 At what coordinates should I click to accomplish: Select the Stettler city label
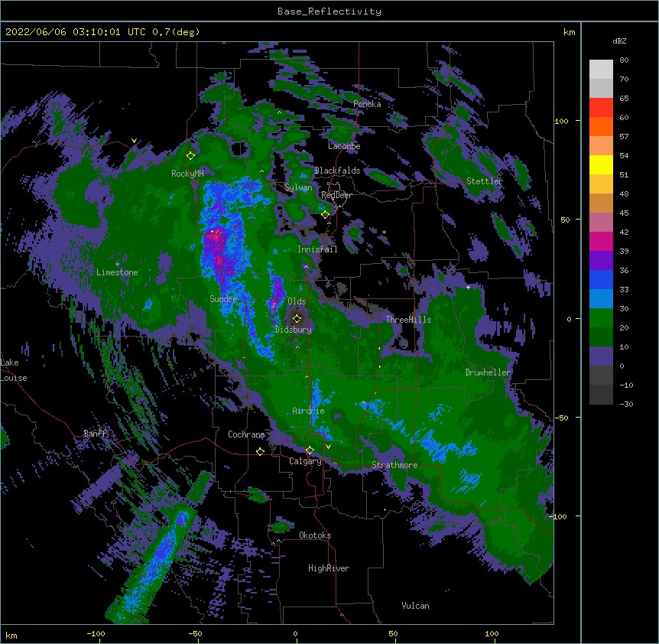click(484, 181)
